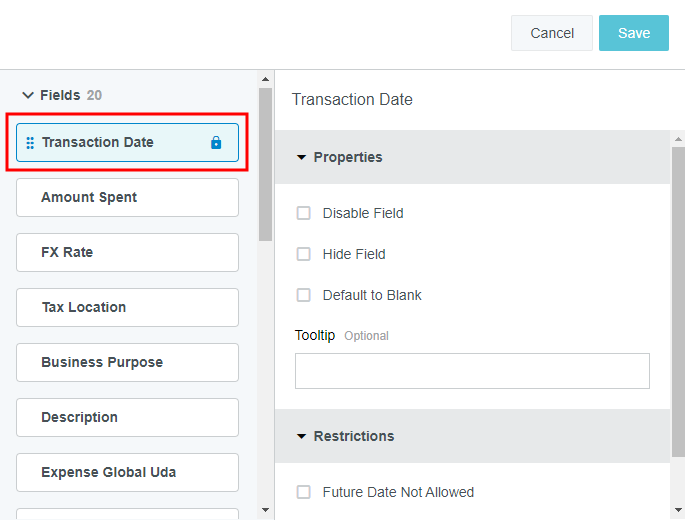Check Future Date Not Allowed
The width and height of the screenshot is (685, 520).
[304, 492]
